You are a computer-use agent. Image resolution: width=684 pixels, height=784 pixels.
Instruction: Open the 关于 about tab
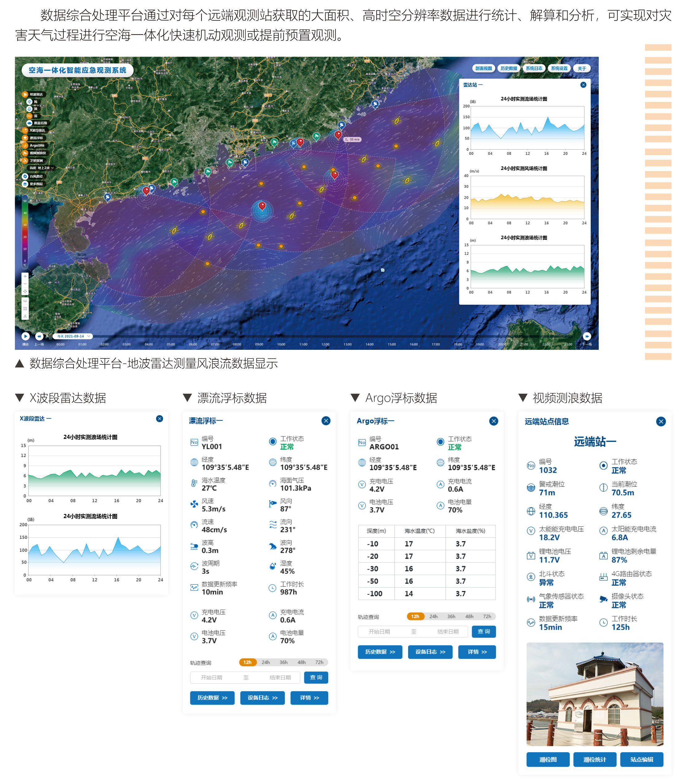click(x=582, y=68)
